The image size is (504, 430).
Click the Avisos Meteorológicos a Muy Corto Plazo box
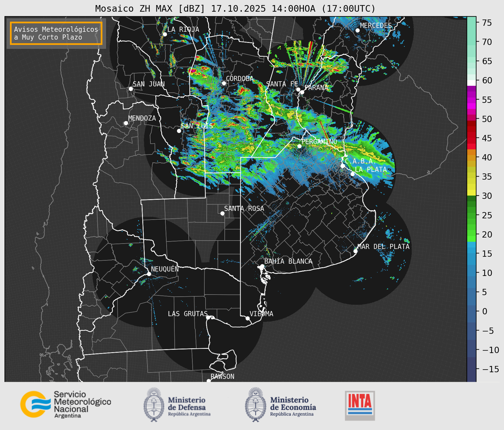[x=56, y=33]
